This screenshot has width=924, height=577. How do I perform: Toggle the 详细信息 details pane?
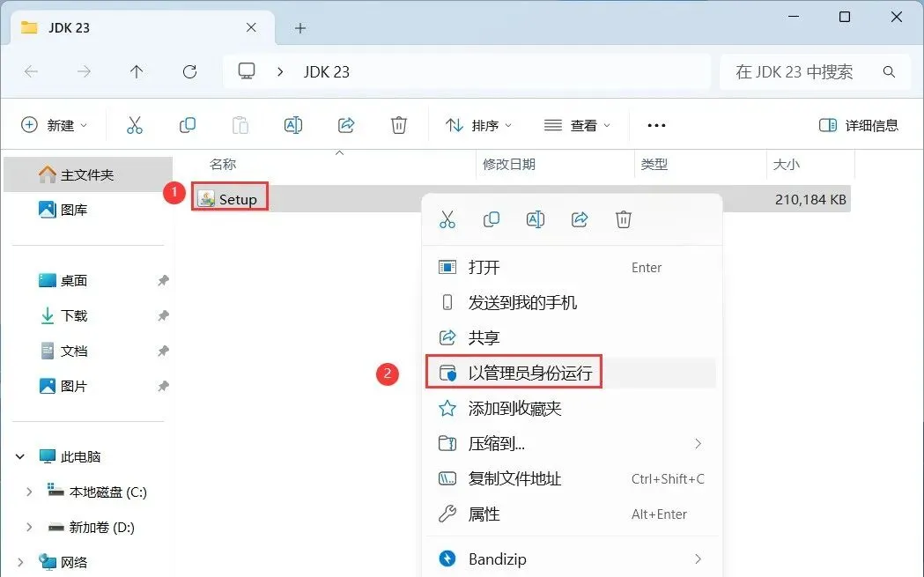(859, 125)
